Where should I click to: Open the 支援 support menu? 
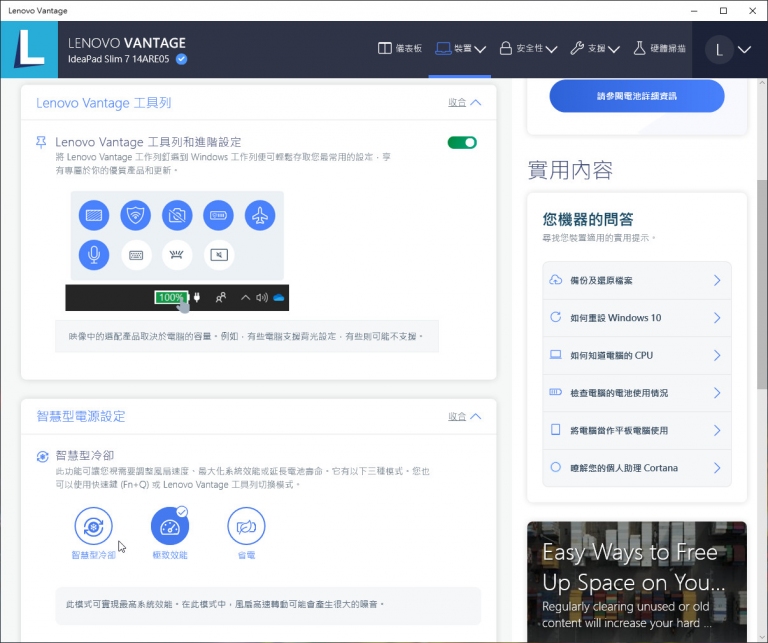pos(595,48)
